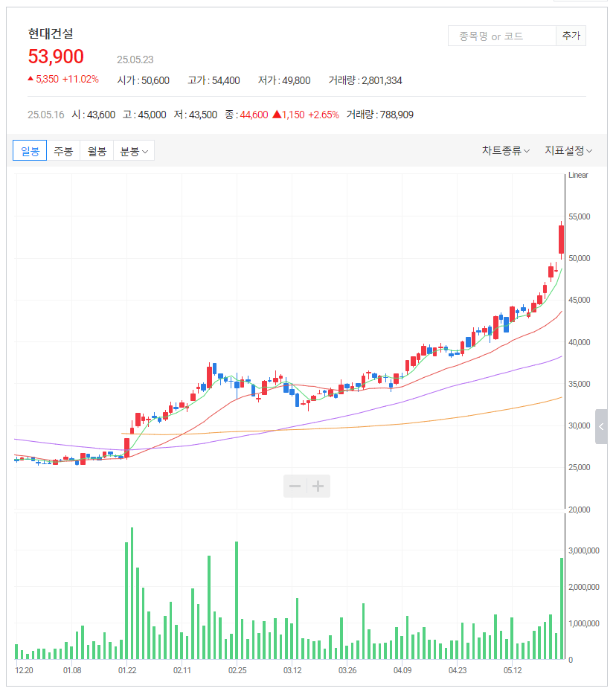Click the 3,000,000 volume axis label
This screenshot has width=616, height=697.
coord(583,550)
